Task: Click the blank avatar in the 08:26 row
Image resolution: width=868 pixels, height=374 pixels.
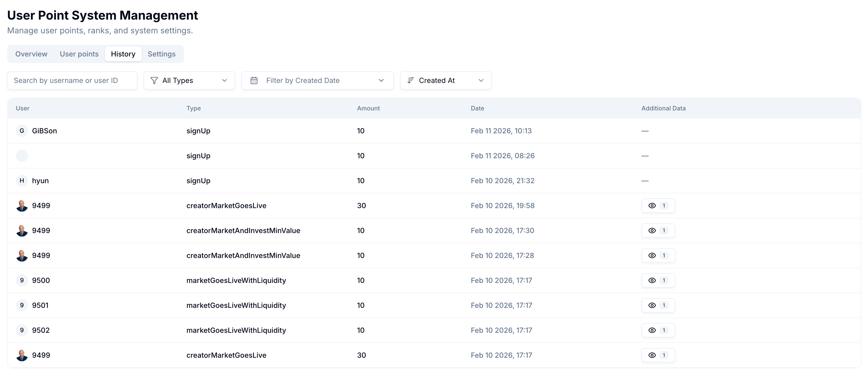Action: click(x=22, y=156)
